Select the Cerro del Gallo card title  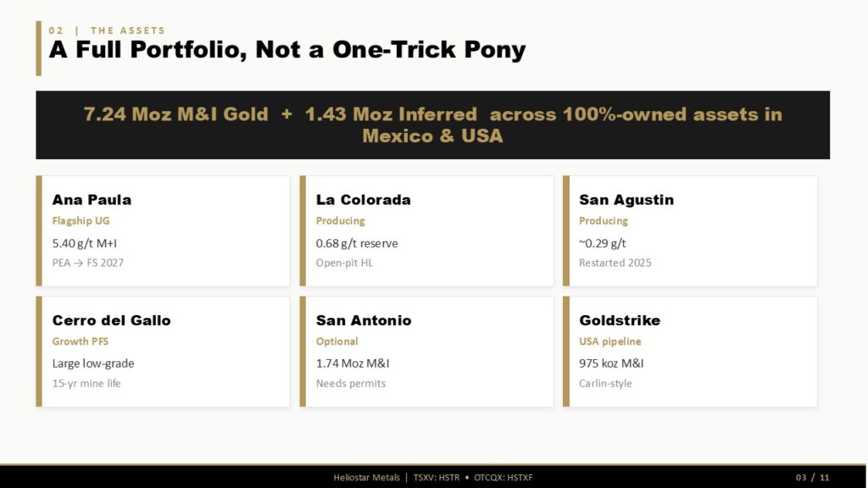(x=111, y=320)
